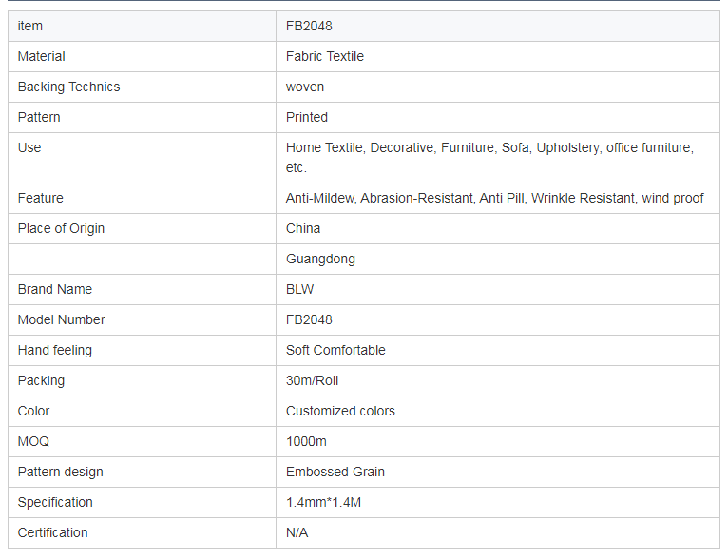Select the 'Fabric Textile' material text
728x560 pixels.
pos(325,56)
